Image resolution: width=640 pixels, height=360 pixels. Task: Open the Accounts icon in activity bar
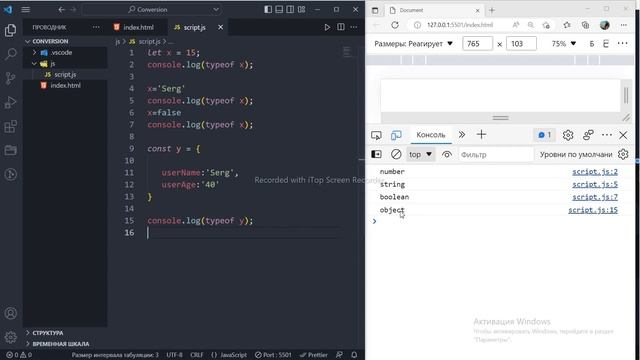click(11, 313)
